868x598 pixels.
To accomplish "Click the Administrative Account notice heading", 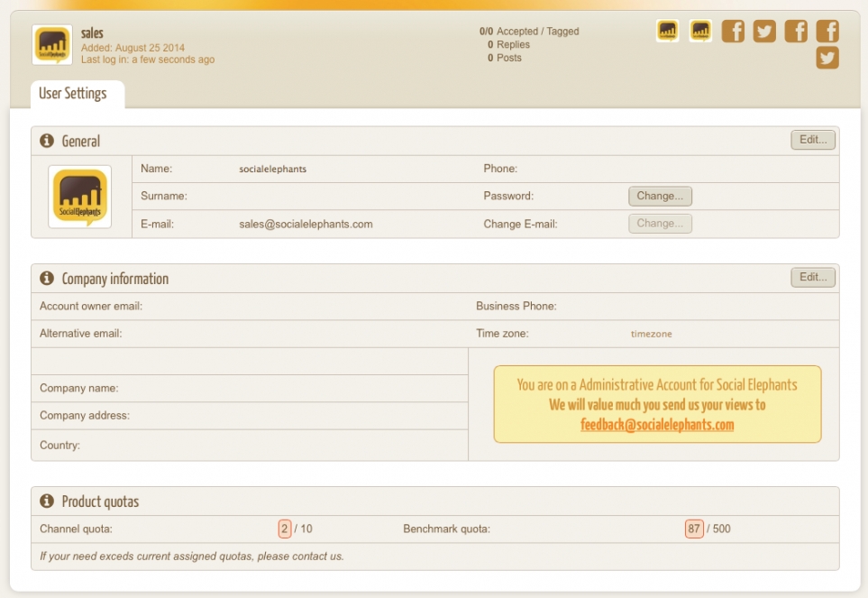I will click(x=657, y=385).
